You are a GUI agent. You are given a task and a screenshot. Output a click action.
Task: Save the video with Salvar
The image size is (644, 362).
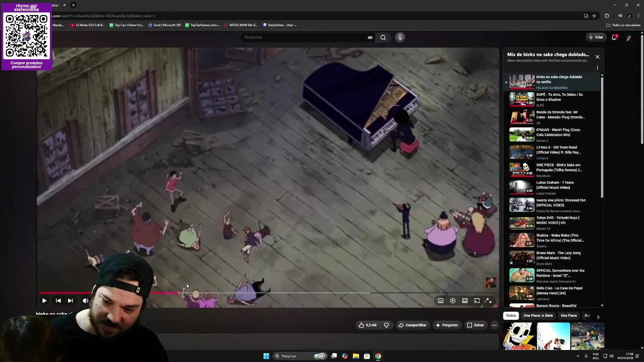pos(475,325)
